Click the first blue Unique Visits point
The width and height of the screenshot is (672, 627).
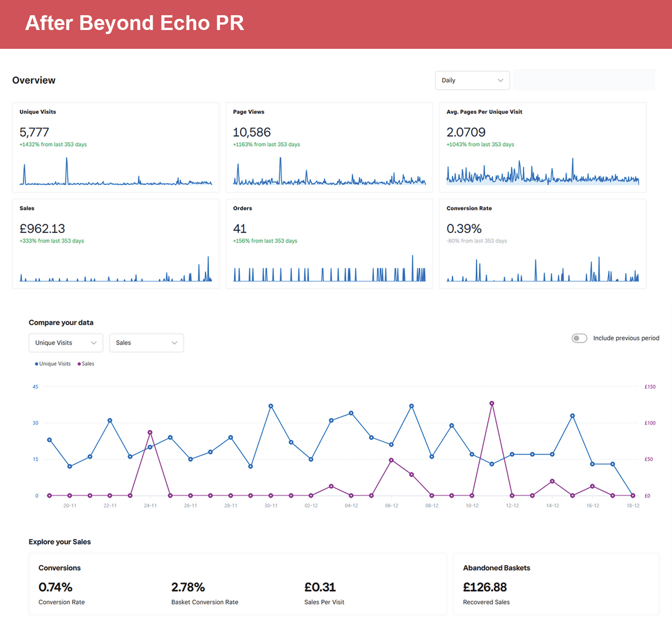click(x=49, y=440)
